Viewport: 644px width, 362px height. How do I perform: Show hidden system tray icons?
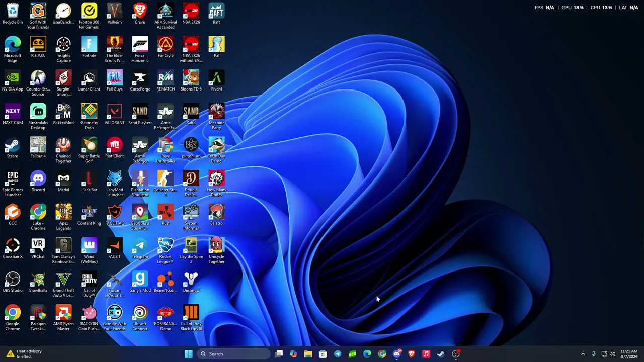tap(583, 354)
